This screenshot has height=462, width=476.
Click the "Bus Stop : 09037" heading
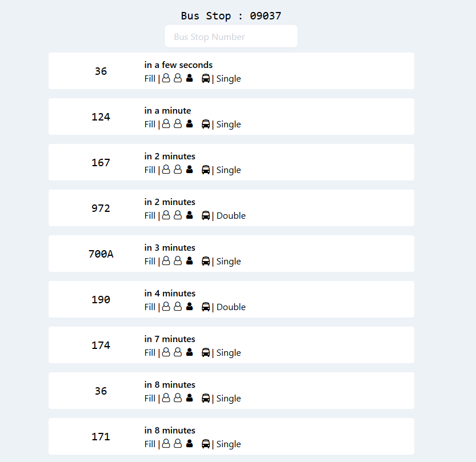click(x=231, y=16)
